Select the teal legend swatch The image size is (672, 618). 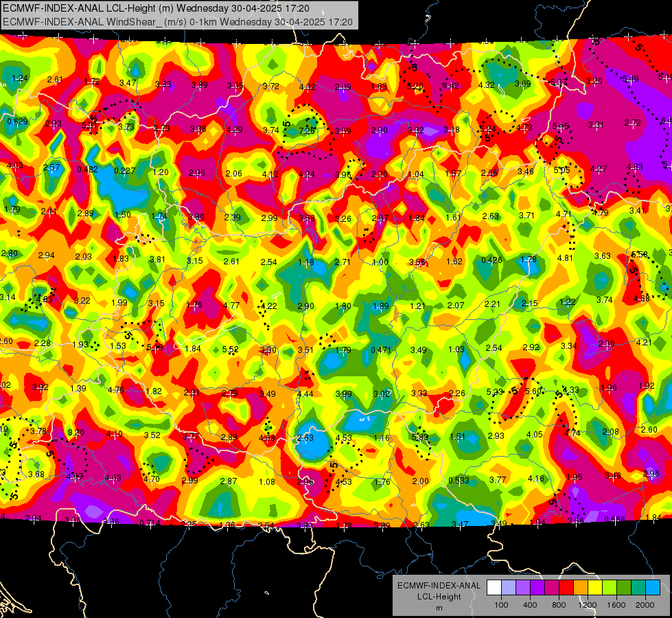coord(638,588)
